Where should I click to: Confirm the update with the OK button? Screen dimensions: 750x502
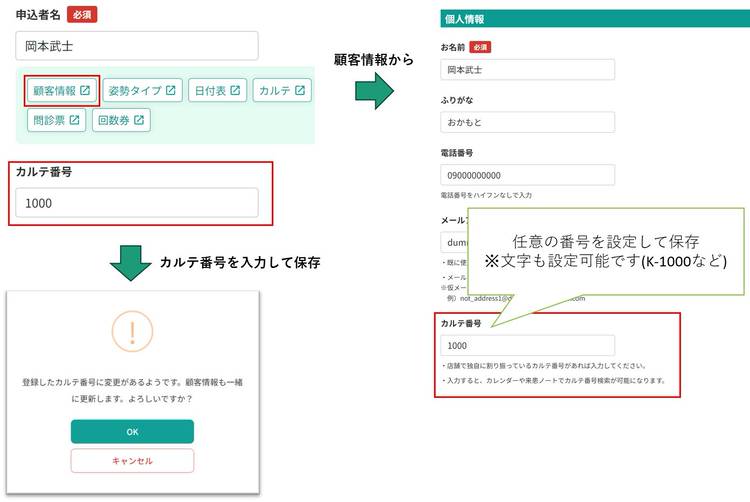132,431
